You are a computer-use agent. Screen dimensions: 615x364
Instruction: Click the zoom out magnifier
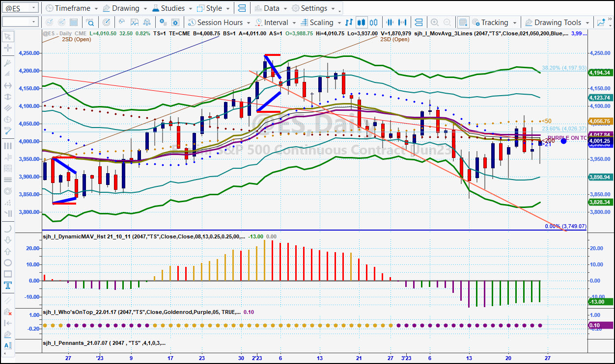coord(447,23)
